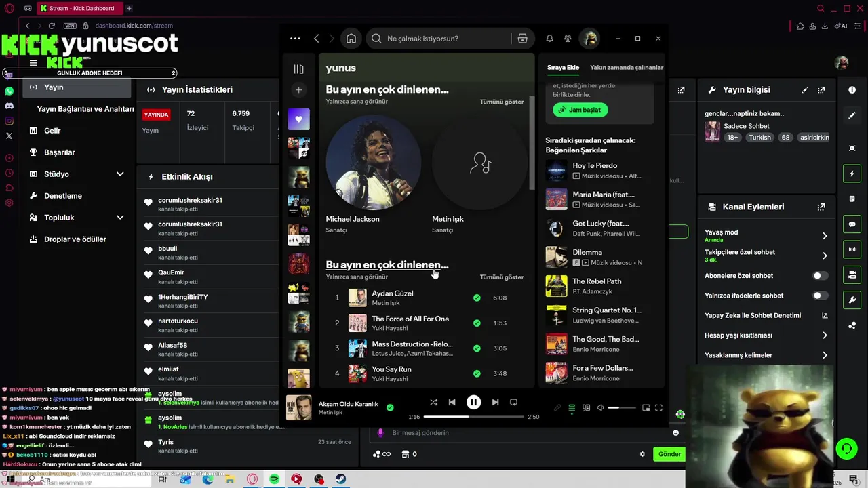Toggle shuffle in Spotify player
Image resolution: width=868 pixels, height=488 pixels.
pyautogui.click(x=433, y=402)
